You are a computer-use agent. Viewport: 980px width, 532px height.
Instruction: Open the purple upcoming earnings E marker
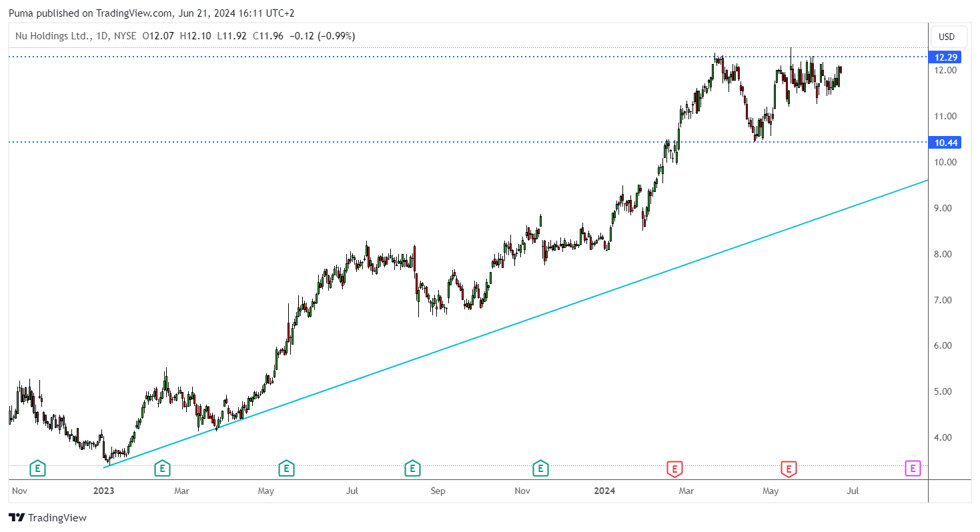(913, 469)
